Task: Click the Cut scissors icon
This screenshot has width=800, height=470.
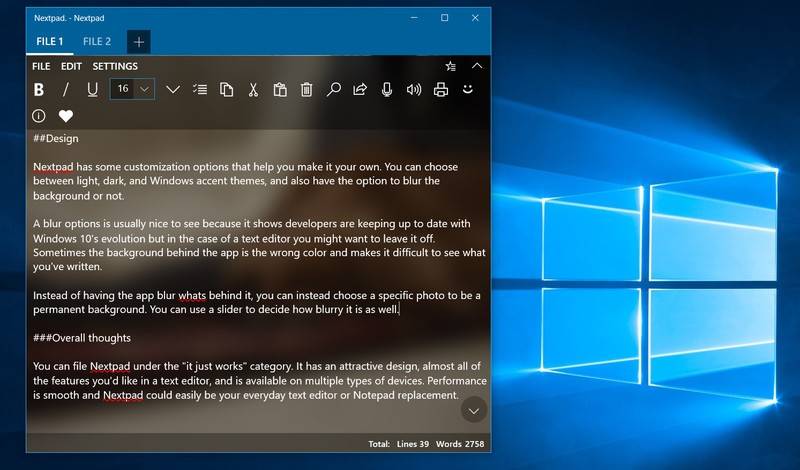Action: click(x=253, y=90)
